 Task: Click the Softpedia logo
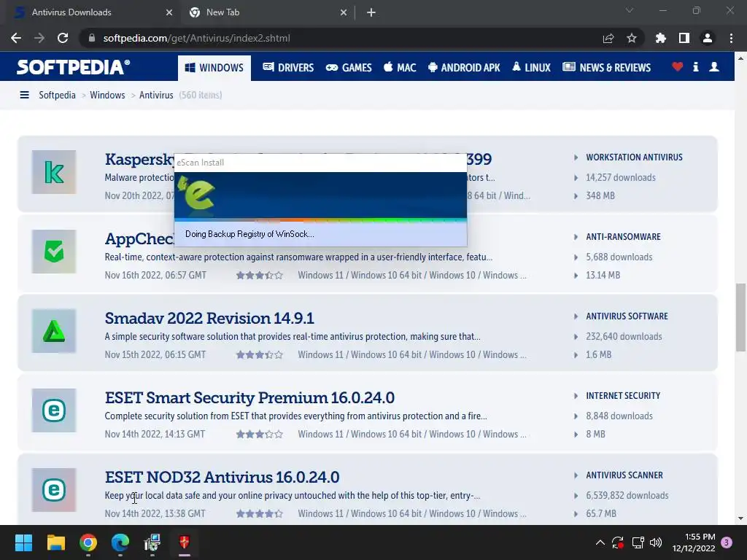[x=74, y=67]
